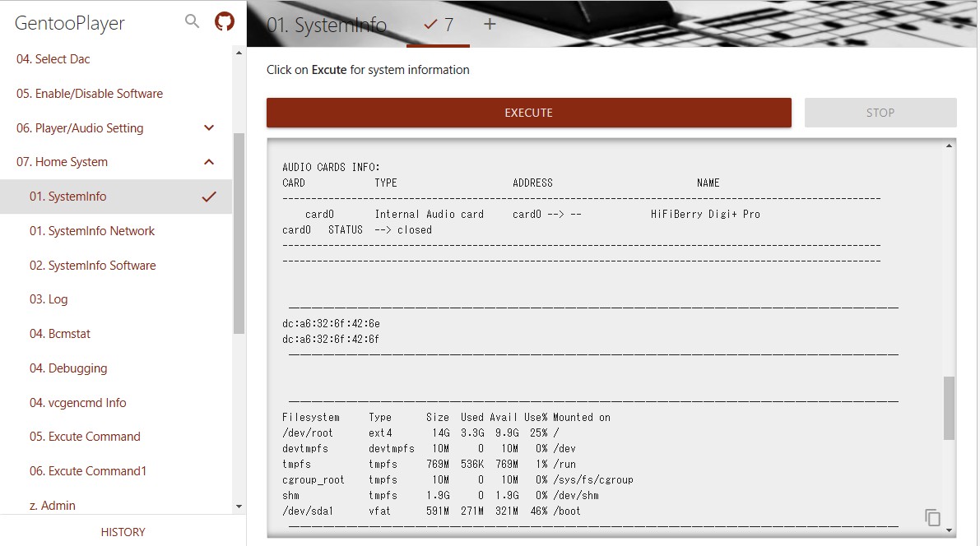Open 05. Enable/Disable Software page

click(x=90, y=94)
